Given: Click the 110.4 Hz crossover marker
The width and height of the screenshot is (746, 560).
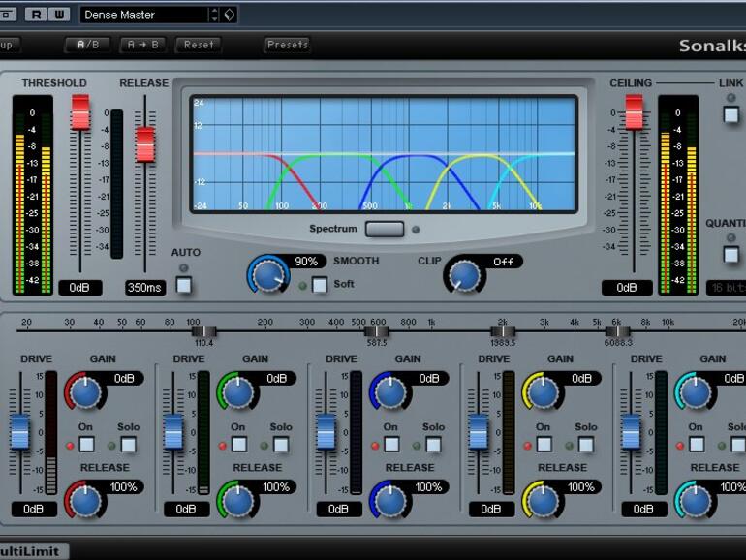Looking at the screenshot, I should [x=203, y=332].
